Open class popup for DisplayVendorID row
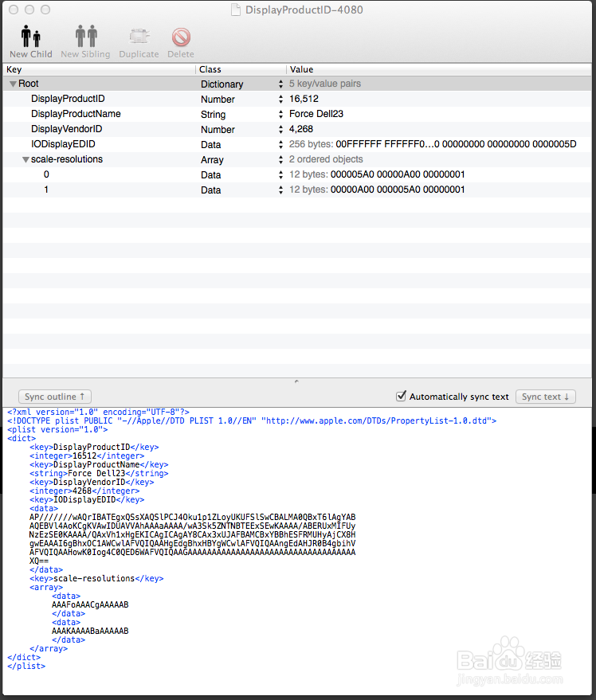Viewport: 596px width, 700px height. (x=280, y=130)
